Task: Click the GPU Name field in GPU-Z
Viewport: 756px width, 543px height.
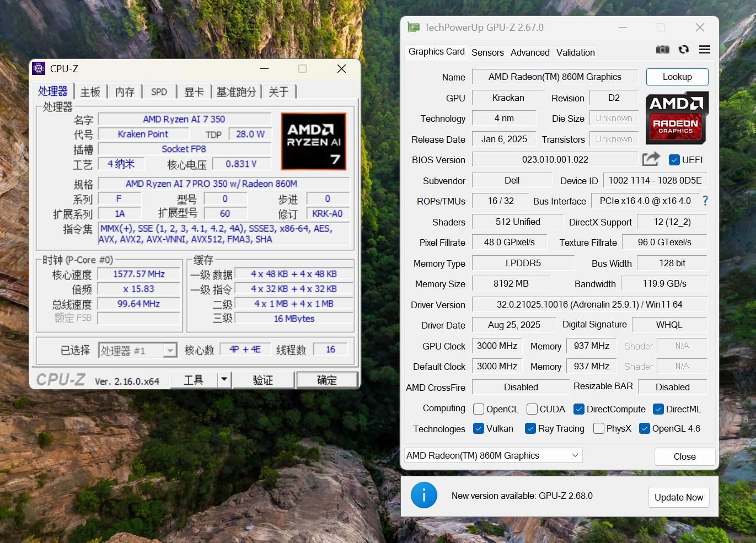Action: [x=555, y=77]
